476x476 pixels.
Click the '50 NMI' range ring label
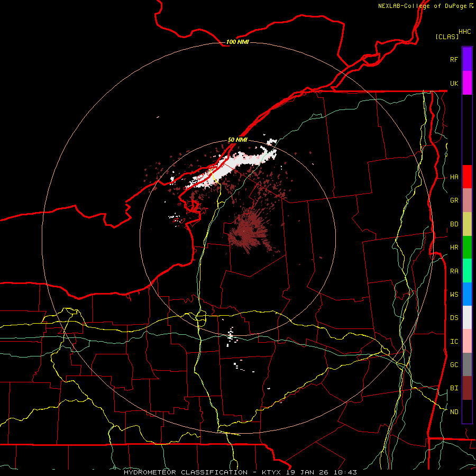click(237, 140)
